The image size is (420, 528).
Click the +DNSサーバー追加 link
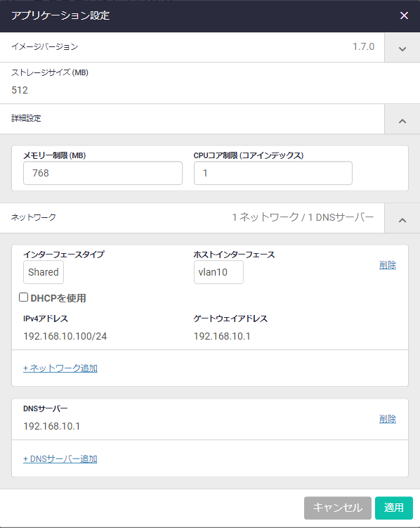(60, 459)
